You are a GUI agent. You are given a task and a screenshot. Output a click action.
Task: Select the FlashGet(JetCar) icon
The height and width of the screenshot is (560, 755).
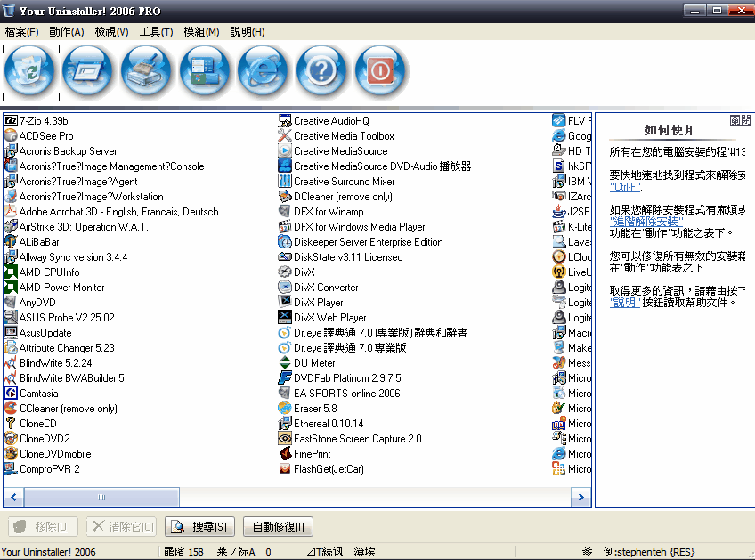click(x=285, y=468)
